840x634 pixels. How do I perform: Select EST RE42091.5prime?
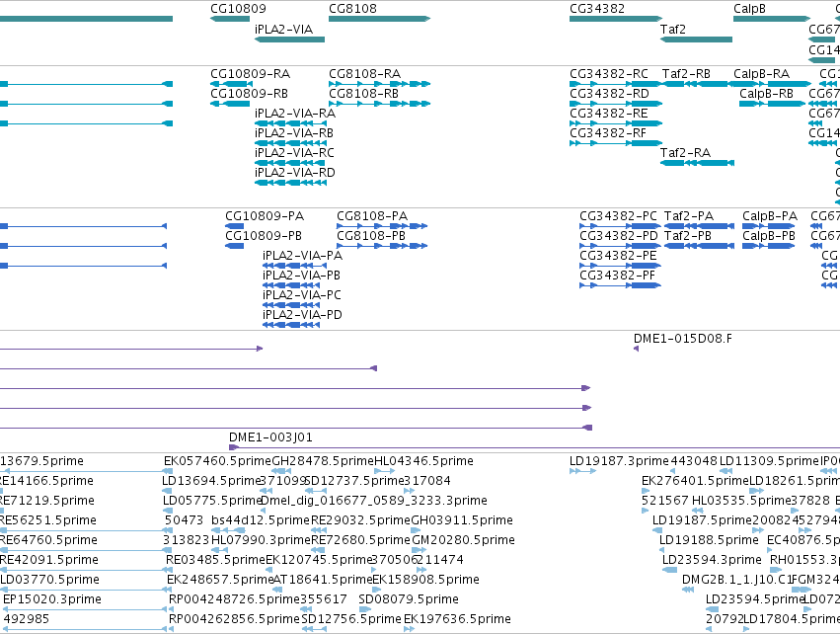(x=48, y=560)
